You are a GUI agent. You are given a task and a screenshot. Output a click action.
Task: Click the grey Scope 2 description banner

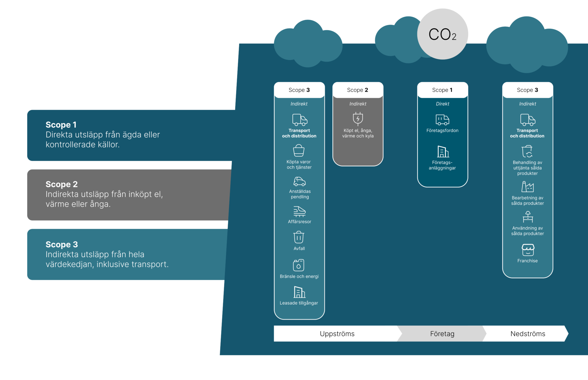coord(129,195)
